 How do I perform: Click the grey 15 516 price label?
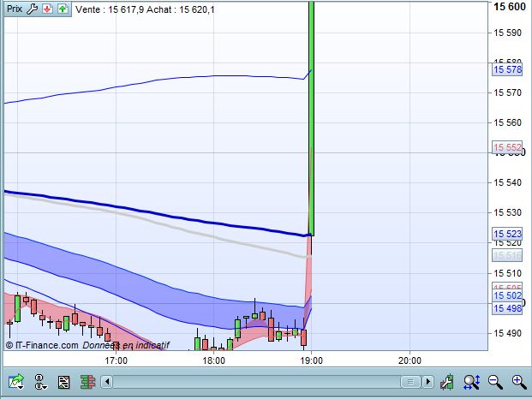pos(507,255)
